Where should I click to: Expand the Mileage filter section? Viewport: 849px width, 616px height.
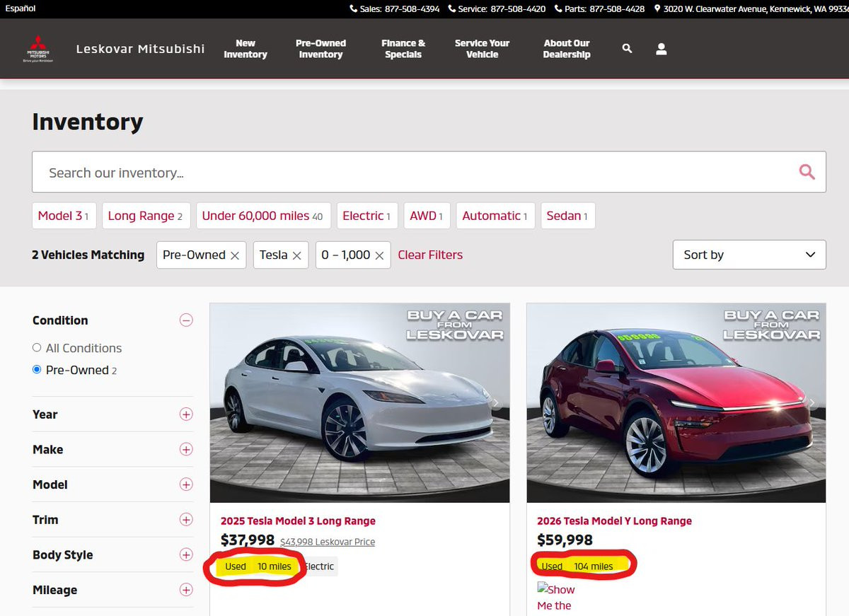click(186, 590)
